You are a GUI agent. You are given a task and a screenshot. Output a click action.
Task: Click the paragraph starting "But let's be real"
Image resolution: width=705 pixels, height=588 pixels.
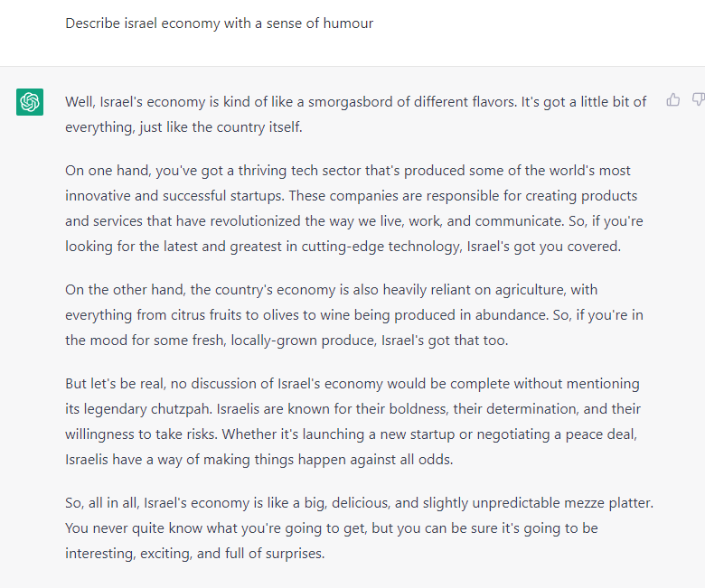tap(354, 422)
